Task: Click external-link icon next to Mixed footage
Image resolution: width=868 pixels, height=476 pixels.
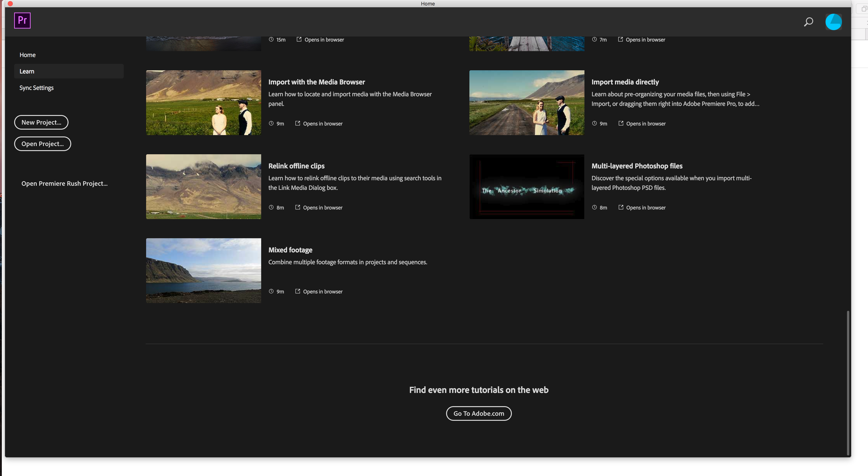Action: tap(297, 291)
